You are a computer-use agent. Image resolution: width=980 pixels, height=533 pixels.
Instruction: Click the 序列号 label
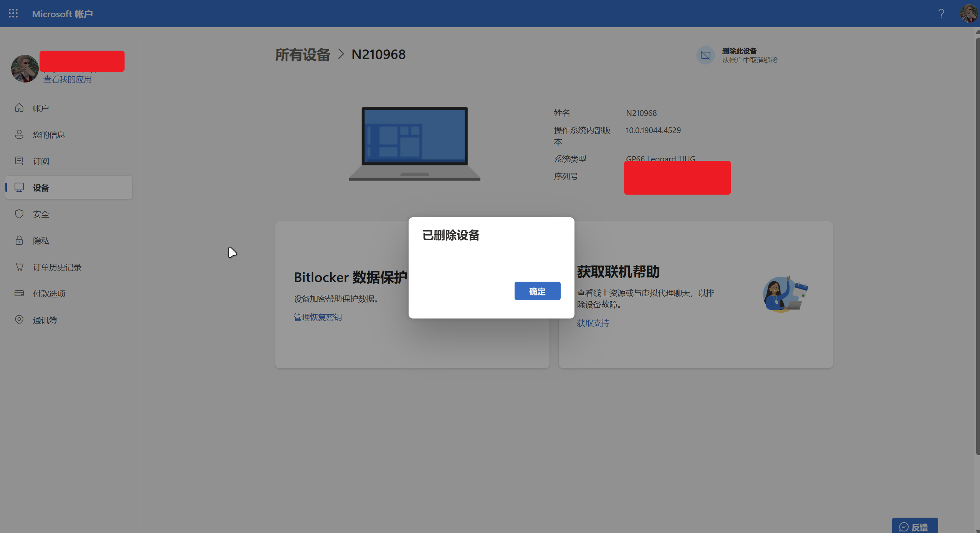tap(566, 177)
